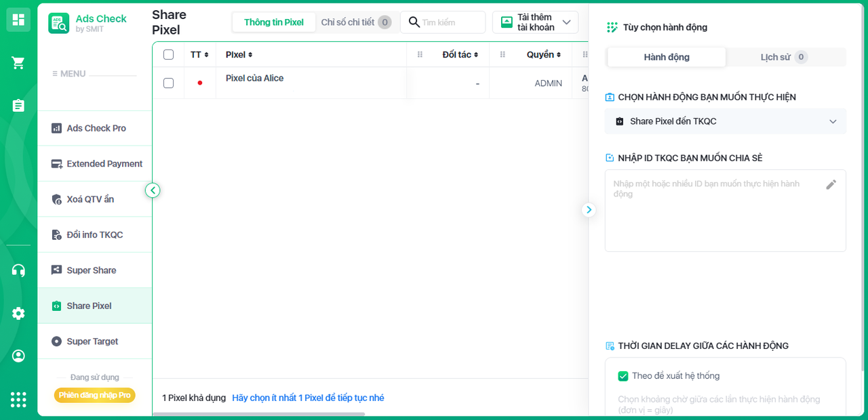
Task: Switch to the Lịch sử tab
Action: click(783, 57)
